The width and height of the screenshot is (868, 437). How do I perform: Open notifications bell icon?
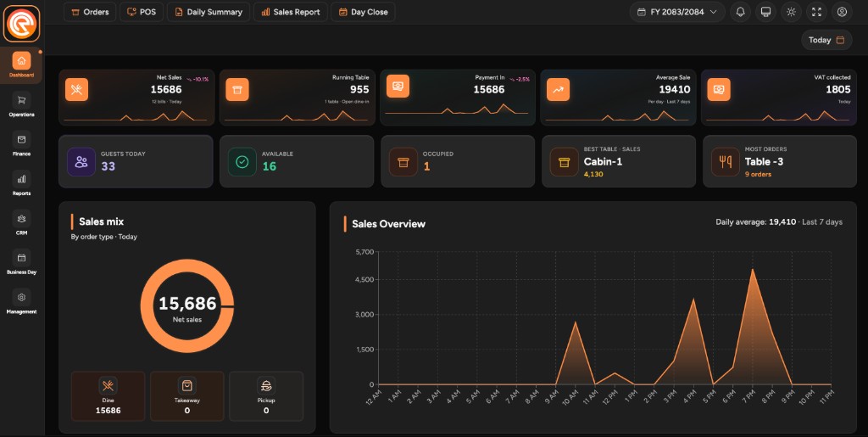point(740,12)
